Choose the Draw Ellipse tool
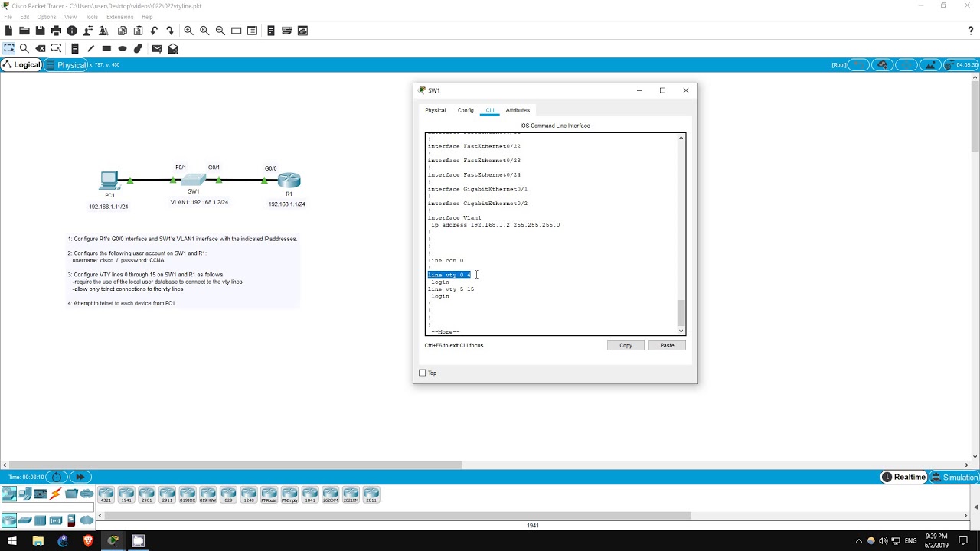 tap(122, 48)
